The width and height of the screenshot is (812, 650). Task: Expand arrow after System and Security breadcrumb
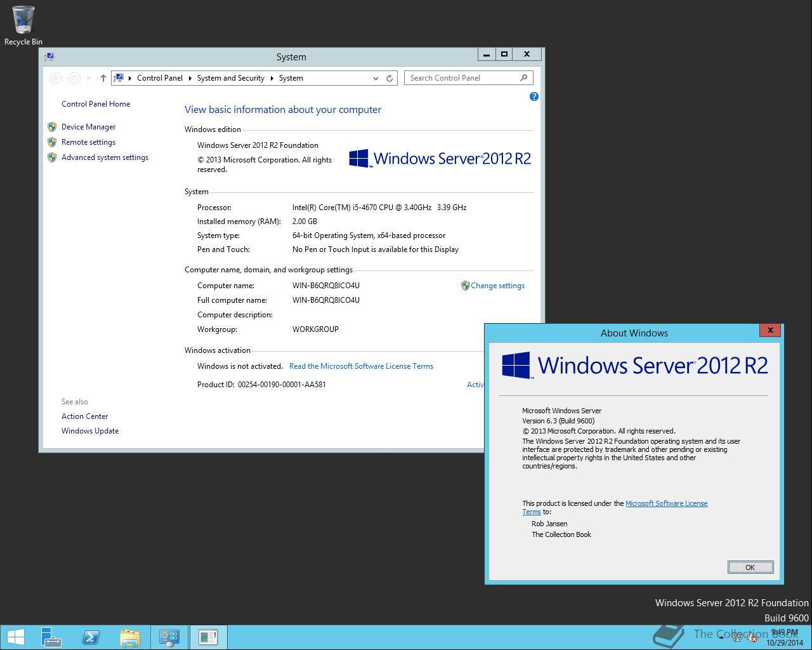[x=272, y=78]
